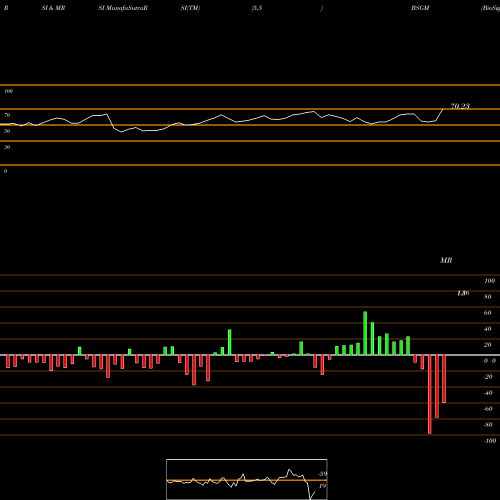Click the tallest green histogram bar
500x500 pixels.
click(365, 333)
